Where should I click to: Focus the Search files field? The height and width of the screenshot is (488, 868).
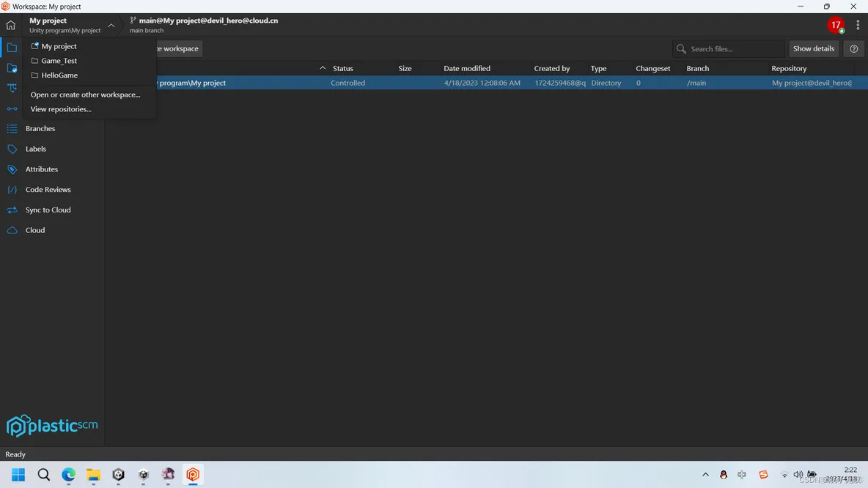tap(729, 48)
